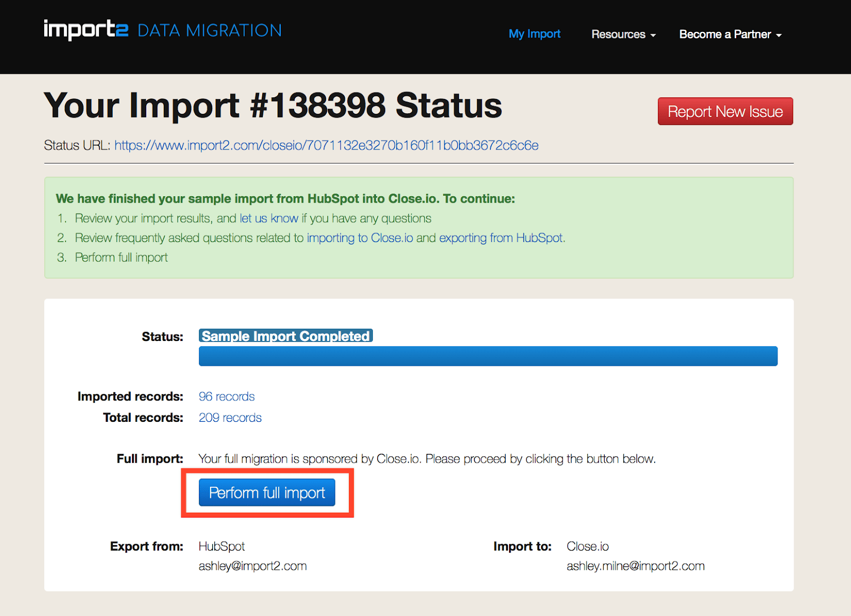Click the 'Full import:' field label

pyautogui.click(x=150, y=459)
